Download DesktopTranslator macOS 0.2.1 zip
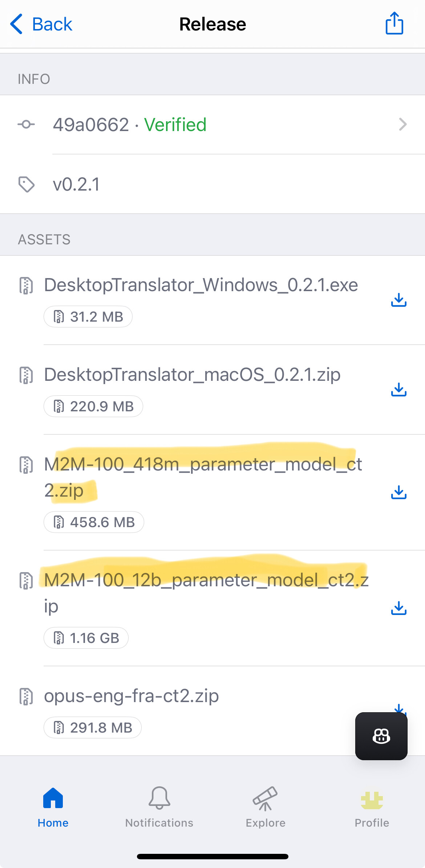 pos(398,390)
